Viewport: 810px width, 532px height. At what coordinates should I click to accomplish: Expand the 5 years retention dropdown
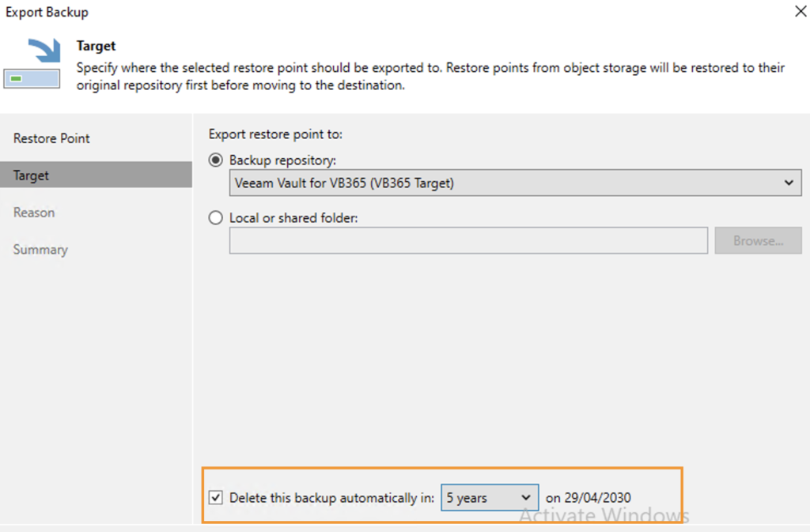489,498
